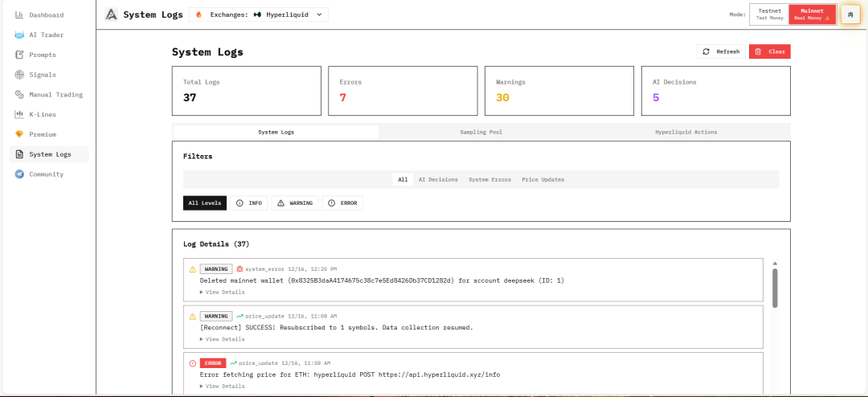Screen dimensions: 868x397
Task: Filter logs by System Errors
Action: point(489,180)
